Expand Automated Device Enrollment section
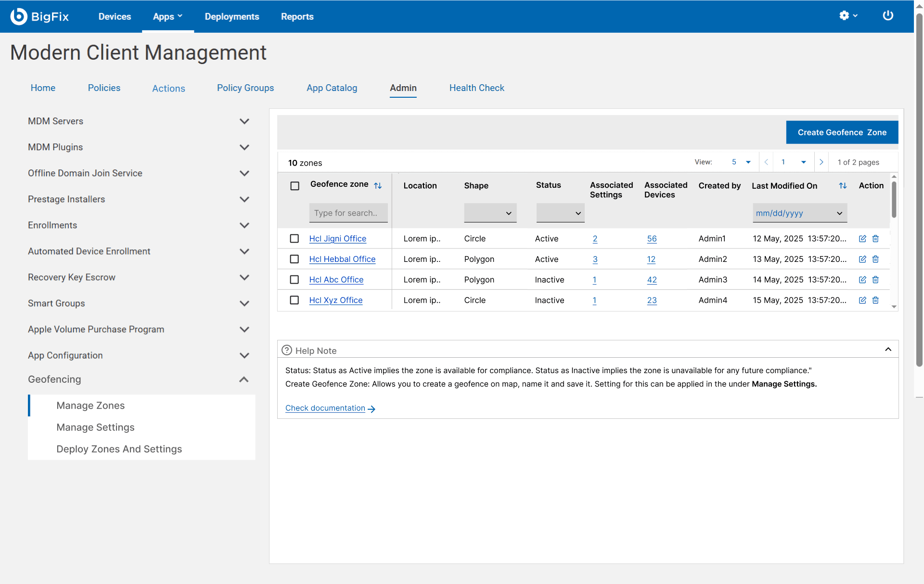The image size is (924, 584). [244, 251]
